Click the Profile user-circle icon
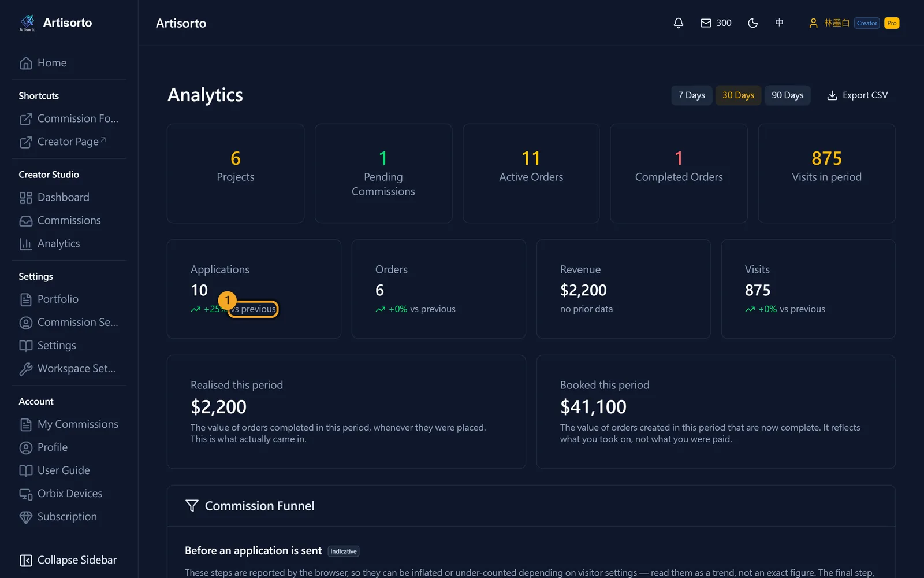 [x=26, y=447]
